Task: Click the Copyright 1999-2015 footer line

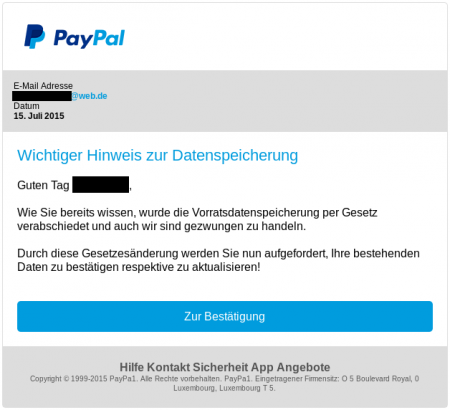Action: 224,379
